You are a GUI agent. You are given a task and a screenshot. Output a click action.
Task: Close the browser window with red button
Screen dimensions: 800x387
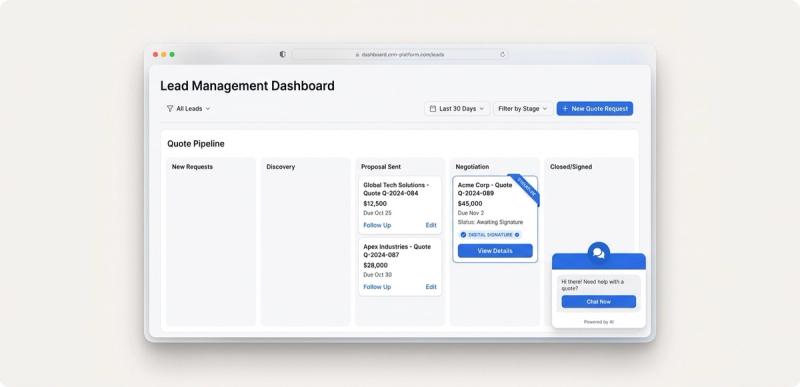(x=156, y=54)
